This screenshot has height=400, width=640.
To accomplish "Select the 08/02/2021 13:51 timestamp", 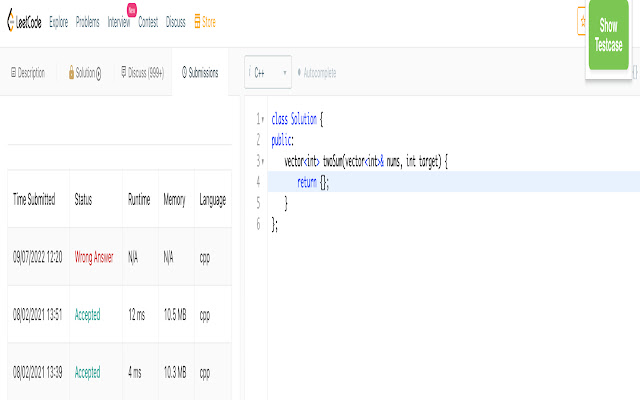I will (x=38, y=315).
